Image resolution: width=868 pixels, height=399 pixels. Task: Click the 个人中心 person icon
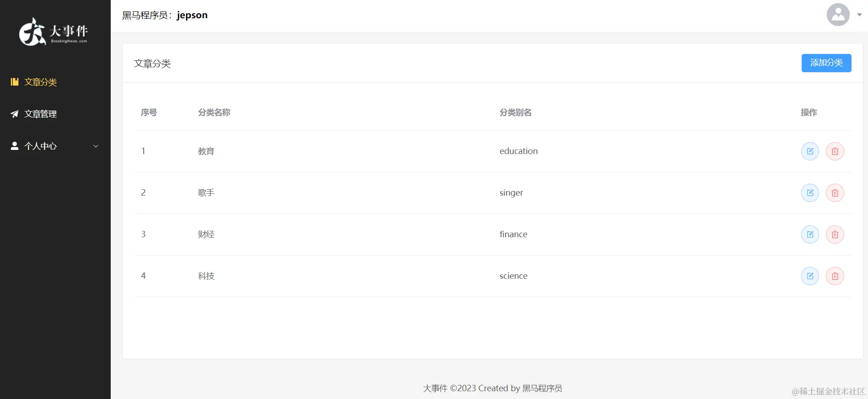click(15, 146)
